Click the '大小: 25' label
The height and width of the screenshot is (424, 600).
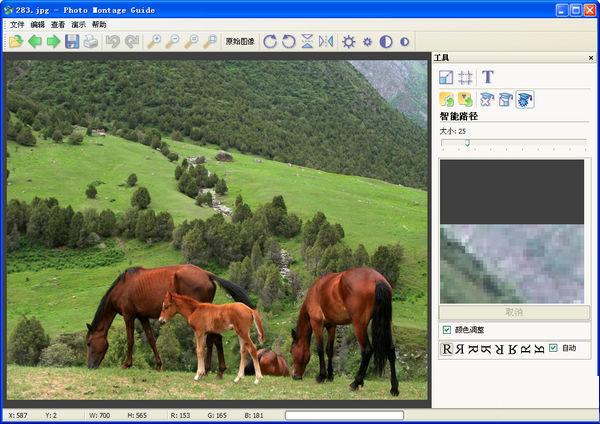point(453,131)
